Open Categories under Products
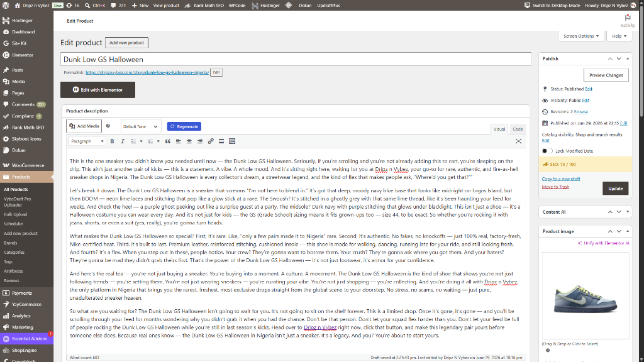 14,252
